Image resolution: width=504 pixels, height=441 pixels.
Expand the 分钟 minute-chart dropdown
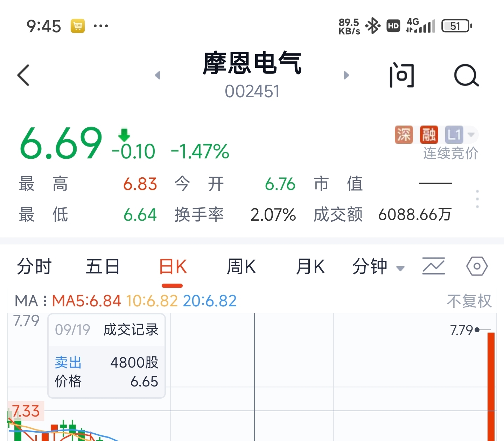tap(378, 266)
